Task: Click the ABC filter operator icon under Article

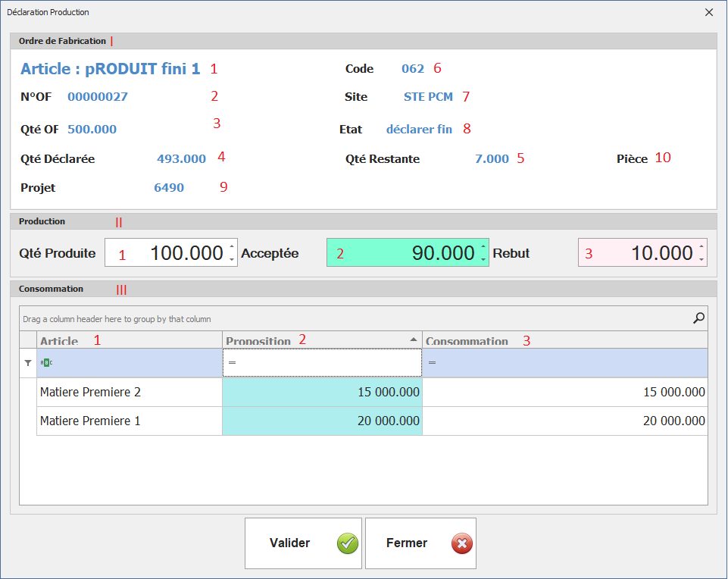Action: tap(47, 363)
